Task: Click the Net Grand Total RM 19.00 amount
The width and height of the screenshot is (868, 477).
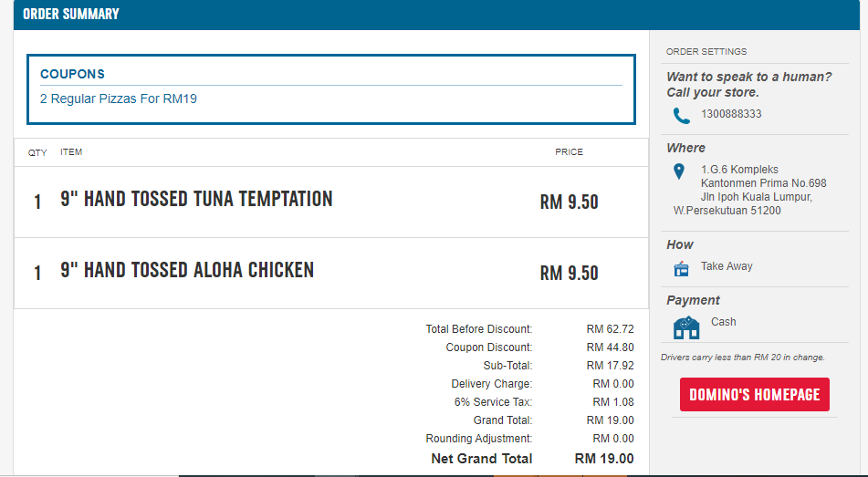Action: (x=604, y=459)
